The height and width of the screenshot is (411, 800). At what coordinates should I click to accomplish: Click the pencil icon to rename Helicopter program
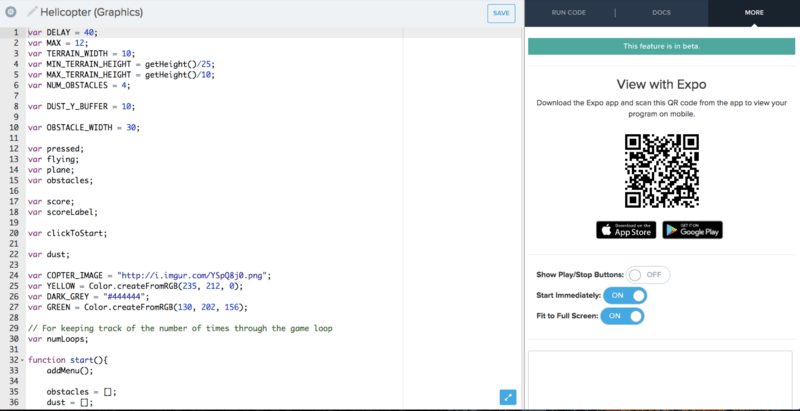pyautogui.click(x=32, y=13)
